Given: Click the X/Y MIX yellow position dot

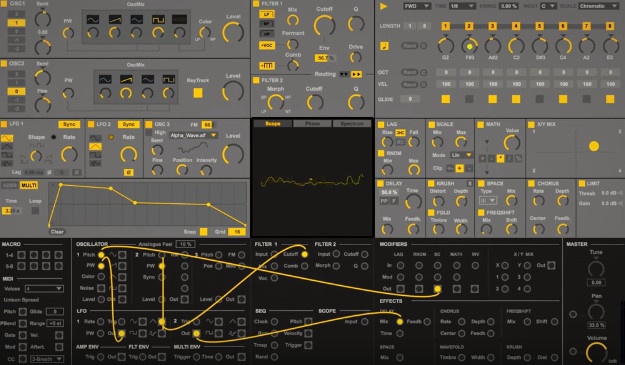Looking at the screenshot, I should [x=594, y=146].
